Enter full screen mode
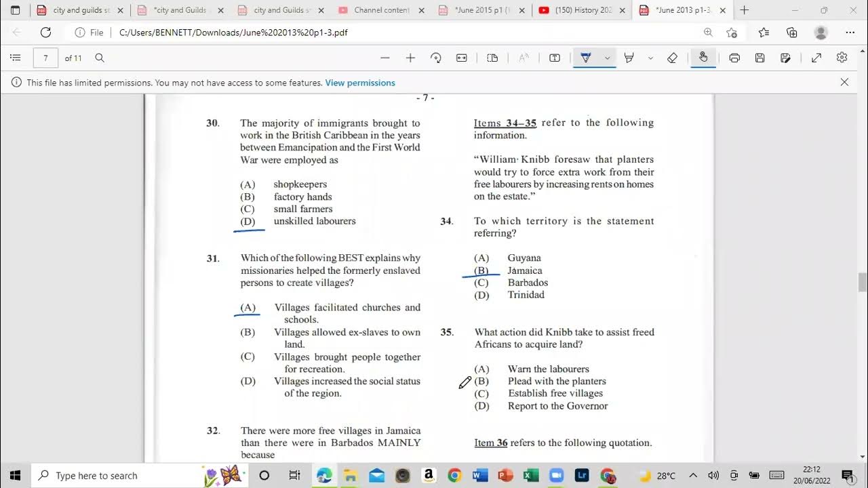This screenshot has width=868, height=488. tap(816, 58)
